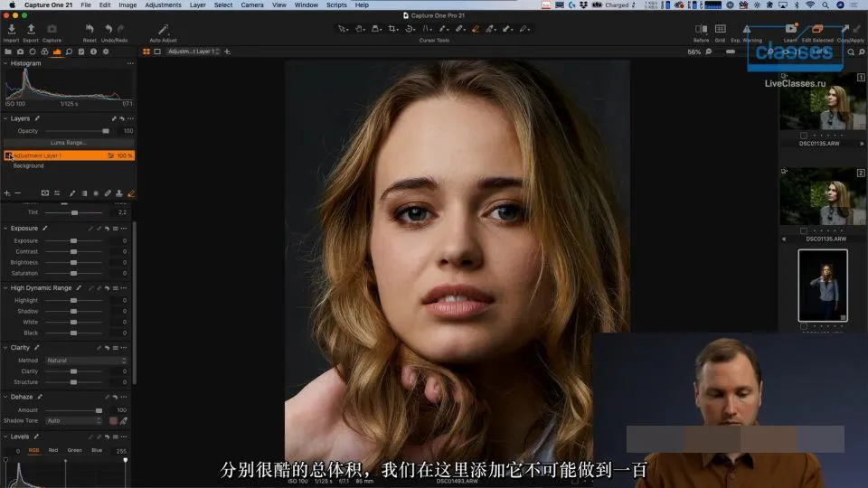Choose the Draw Mask brush in Layers
868x488 pixels.
(x=72, y=193)
